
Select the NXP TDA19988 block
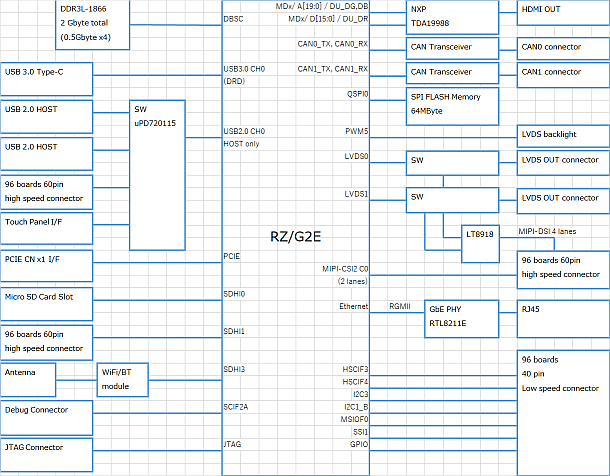(x=452, y=17)
